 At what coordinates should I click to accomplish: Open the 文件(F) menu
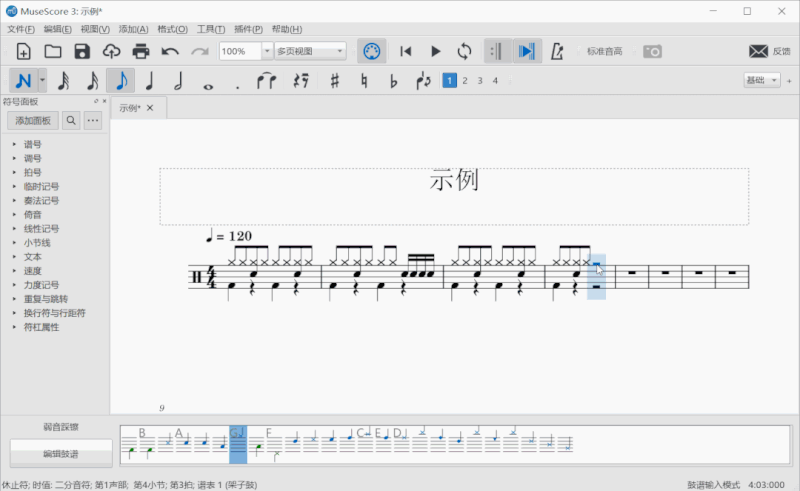click(20, 29)
